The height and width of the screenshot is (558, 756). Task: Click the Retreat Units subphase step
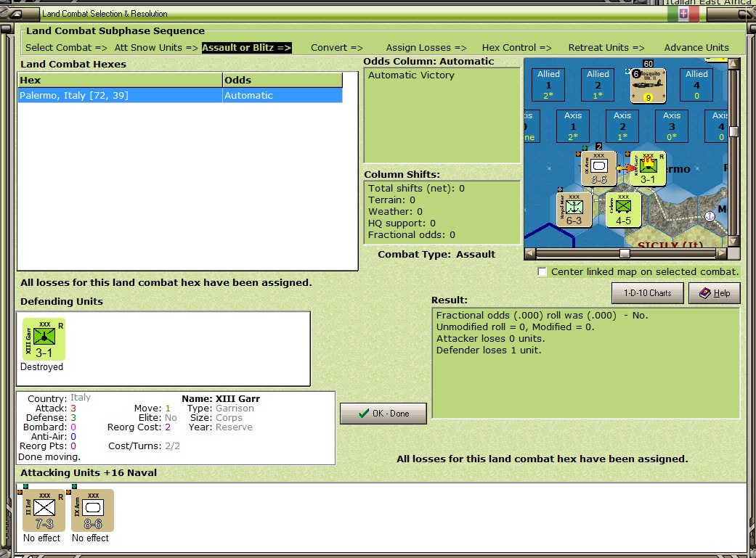(606, 48)
